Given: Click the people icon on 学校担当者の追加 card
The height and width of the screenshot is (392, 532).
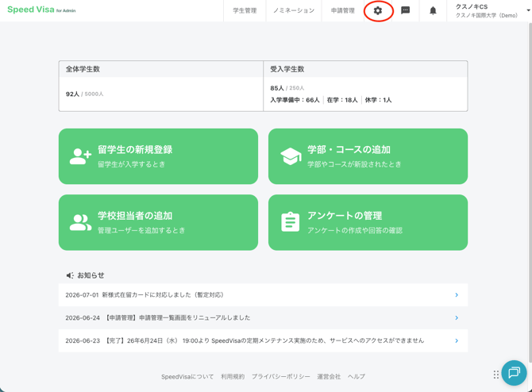Looking at the screenshot, I should [x=80, y=222].
